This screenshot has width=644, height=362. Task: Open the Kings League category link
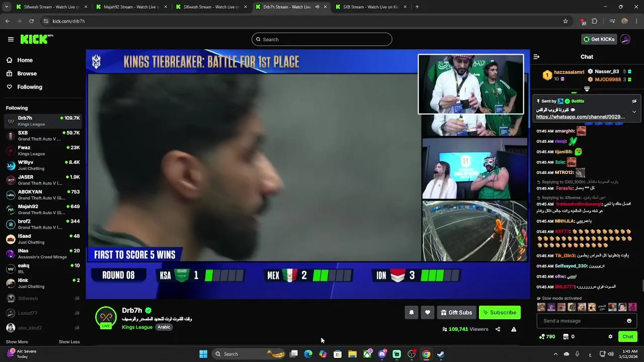137,327
